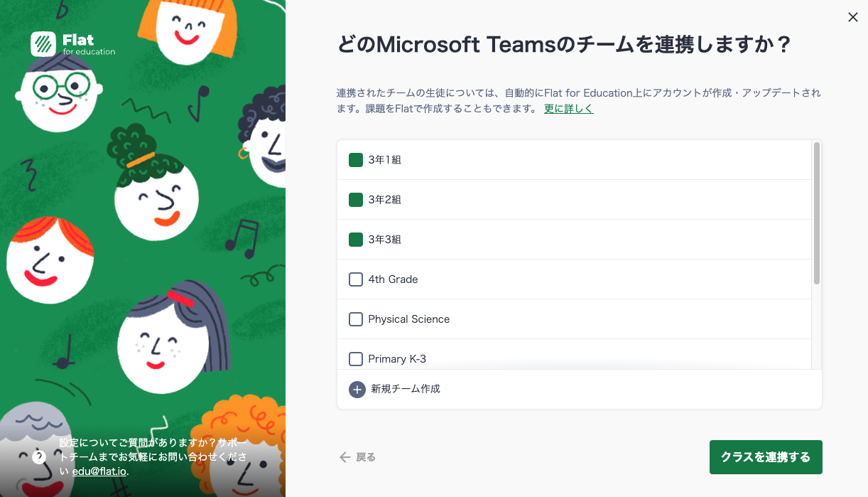The height and width of the screenshot is (497, 868).
Task: Open the 更に詳しく link
Action: click(x=568, y=109)
